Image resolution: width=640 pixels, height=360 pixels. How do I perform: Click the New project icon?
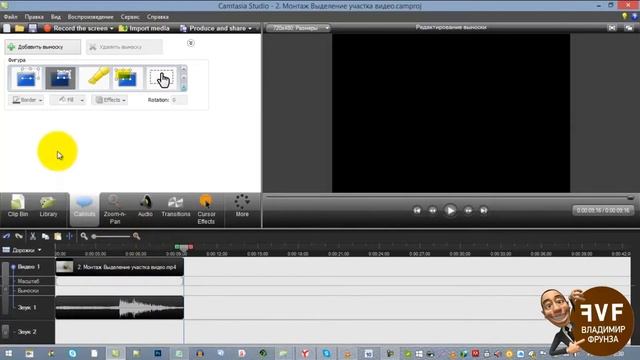coord(7,28)
